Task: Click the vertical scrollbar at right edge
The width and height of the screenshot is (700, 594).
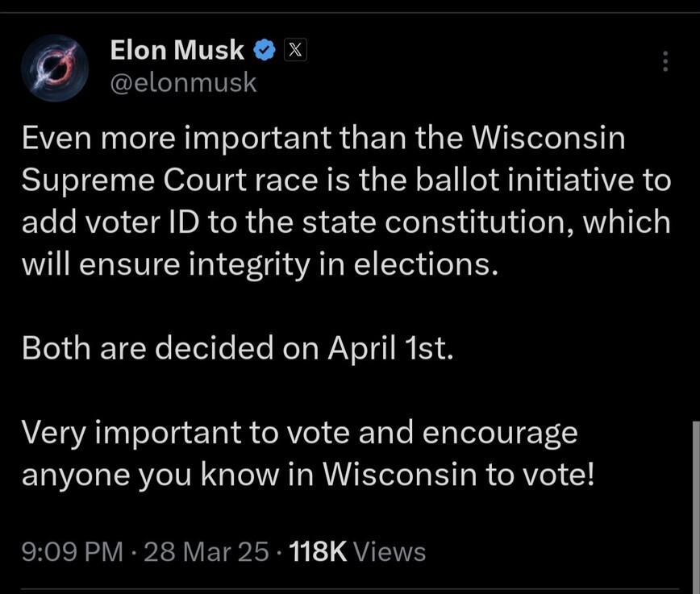Action: click(x=694, y=500)
